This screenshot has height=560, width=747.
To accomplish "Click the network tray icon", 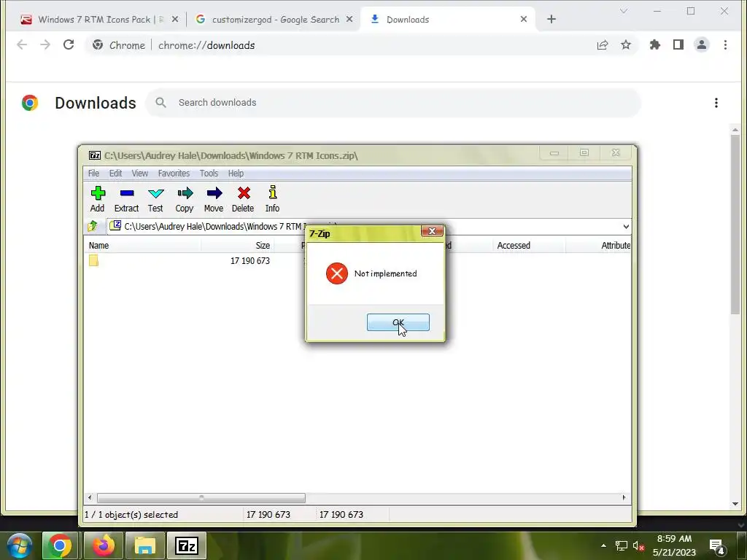I will (622, 545).
